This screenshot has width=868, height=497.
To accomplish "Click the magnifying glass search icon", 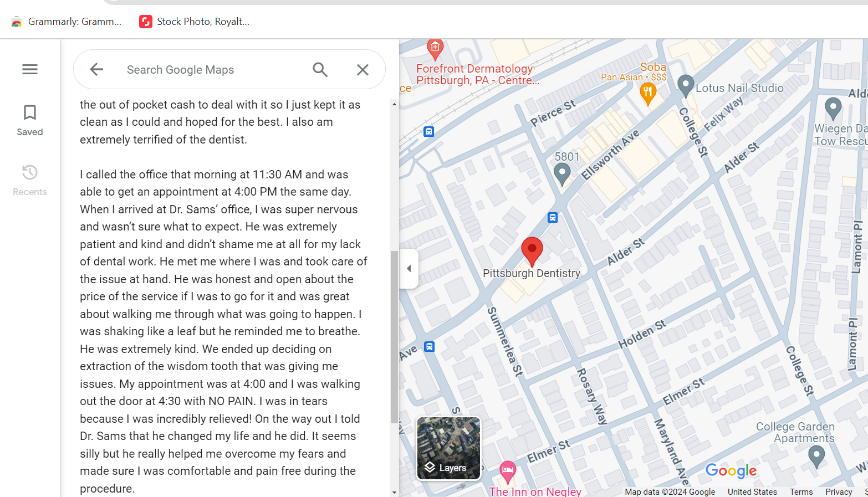I will pyautogui.click(x=320, y=69).
